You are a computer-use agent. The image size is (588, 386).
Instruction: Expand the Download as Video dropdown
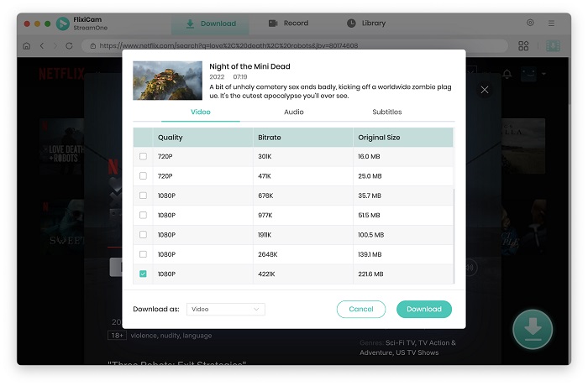point(226,309)
